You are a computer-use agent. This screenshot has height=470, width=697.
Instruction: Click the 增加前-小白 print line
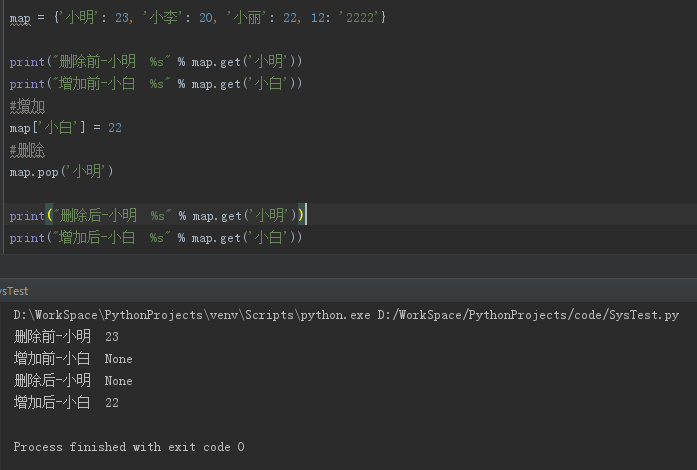click(156, 84)
